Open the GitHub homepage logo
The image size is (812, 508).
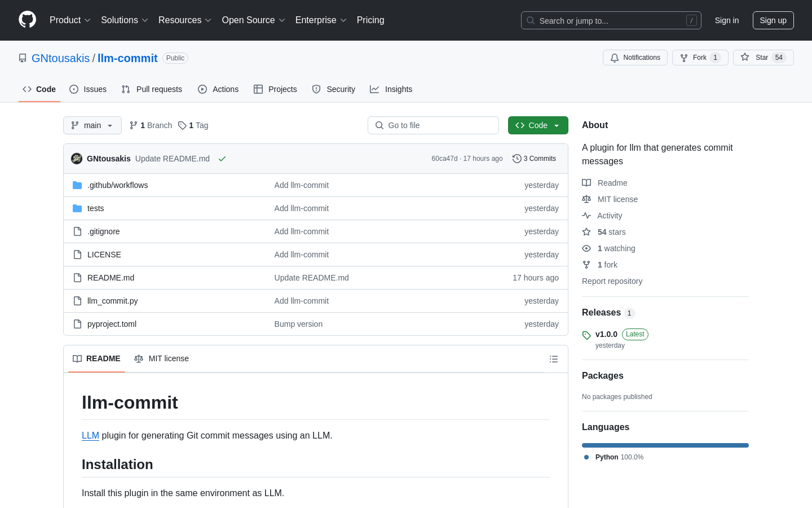click(x=27, y=20)
